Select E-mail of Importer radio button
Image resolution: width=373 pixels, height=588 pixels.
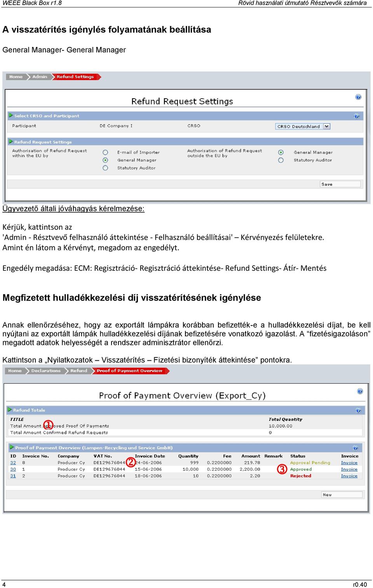click(105, 152)
